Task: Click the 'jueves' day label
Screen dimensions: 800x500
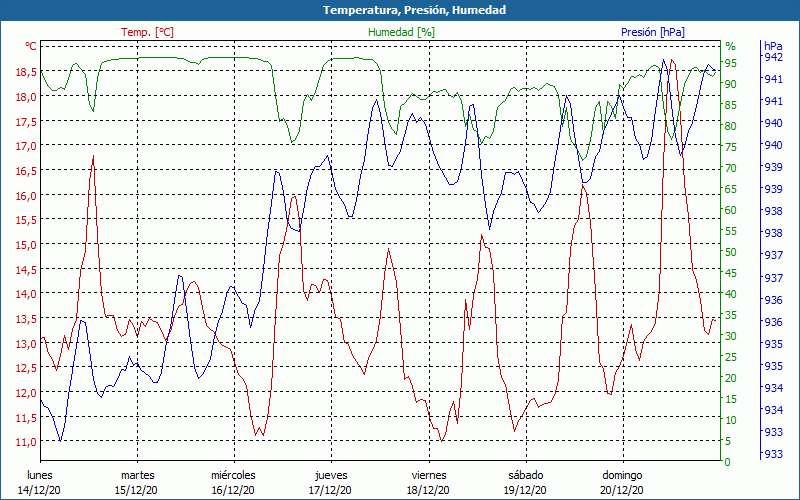Action: point(331,476)
